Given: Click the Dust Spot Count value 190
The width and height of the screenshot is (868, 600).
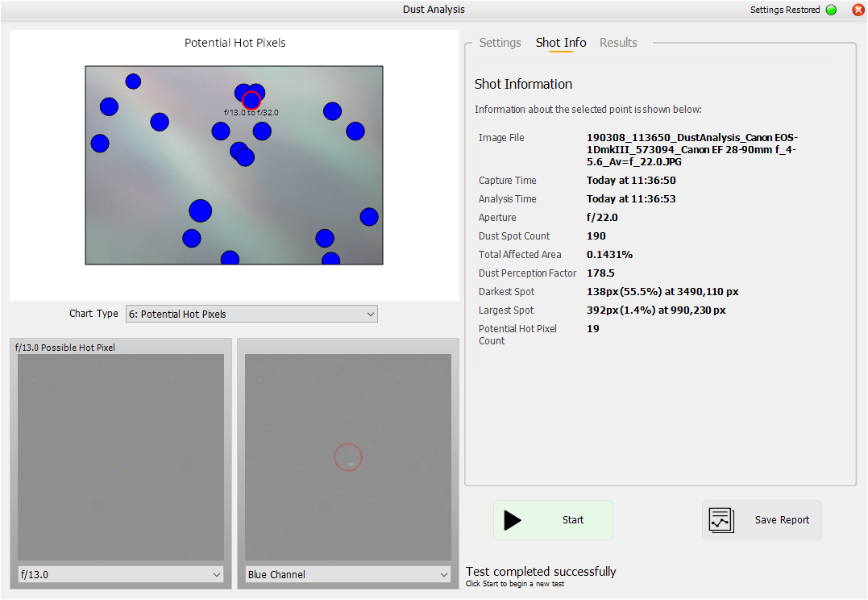Looking at the screenshot, I should [596, 236].
